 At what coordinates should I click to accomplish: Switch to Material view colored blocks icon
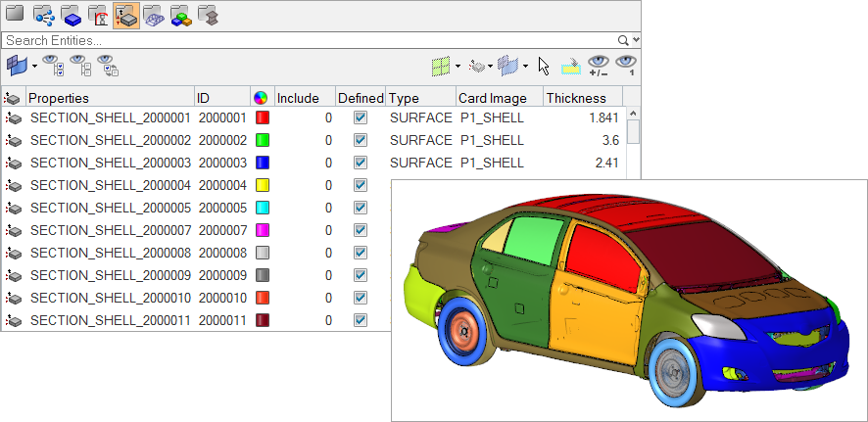tap(180, 15)
